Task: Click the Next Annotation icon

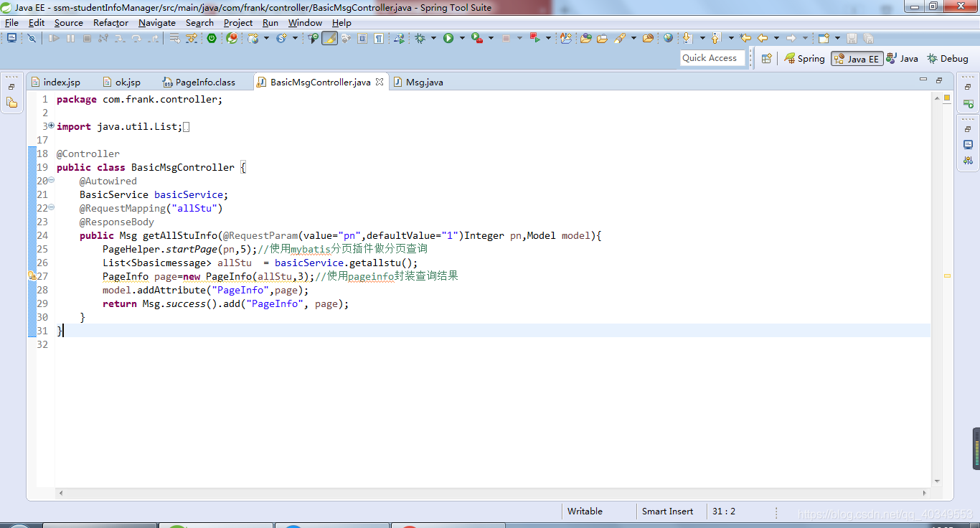Action: 687,38
